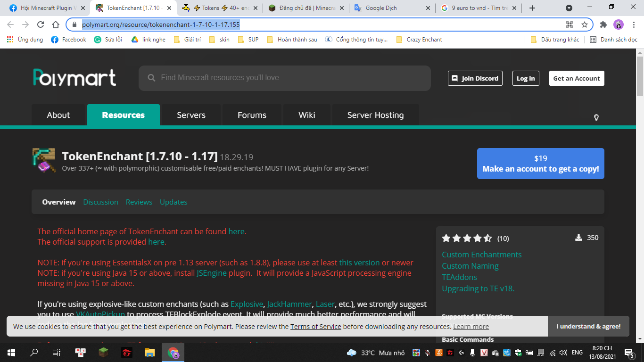Open the Danh sách đọc reading list

[x=614, y=40]
